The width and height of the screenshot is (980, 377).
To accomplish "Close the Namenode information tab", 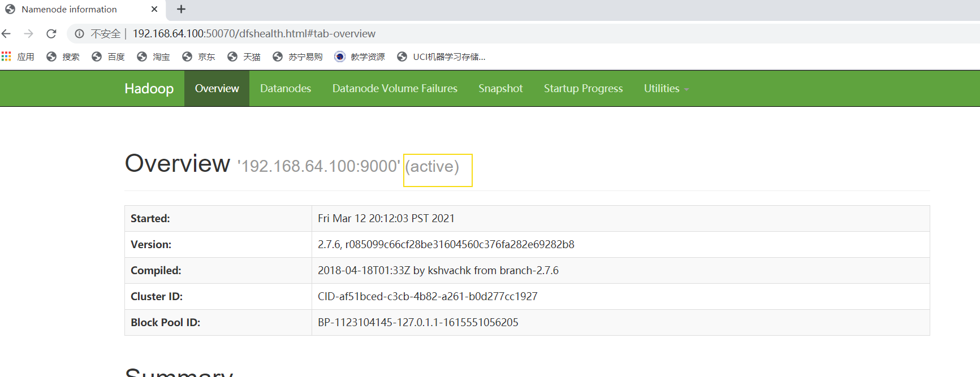I will click(154, 9).
